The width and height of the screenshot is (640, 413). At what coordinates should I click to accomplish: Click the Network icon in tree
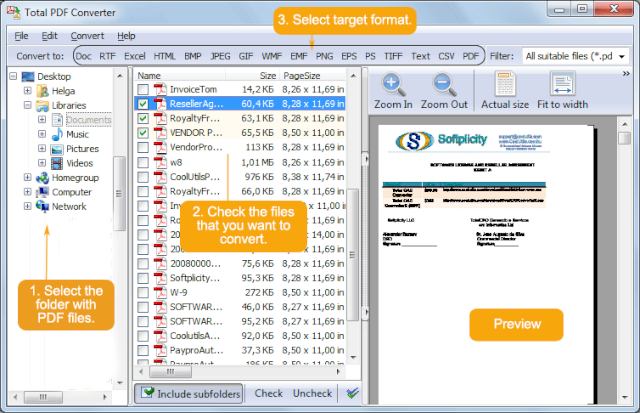[42, 206]
